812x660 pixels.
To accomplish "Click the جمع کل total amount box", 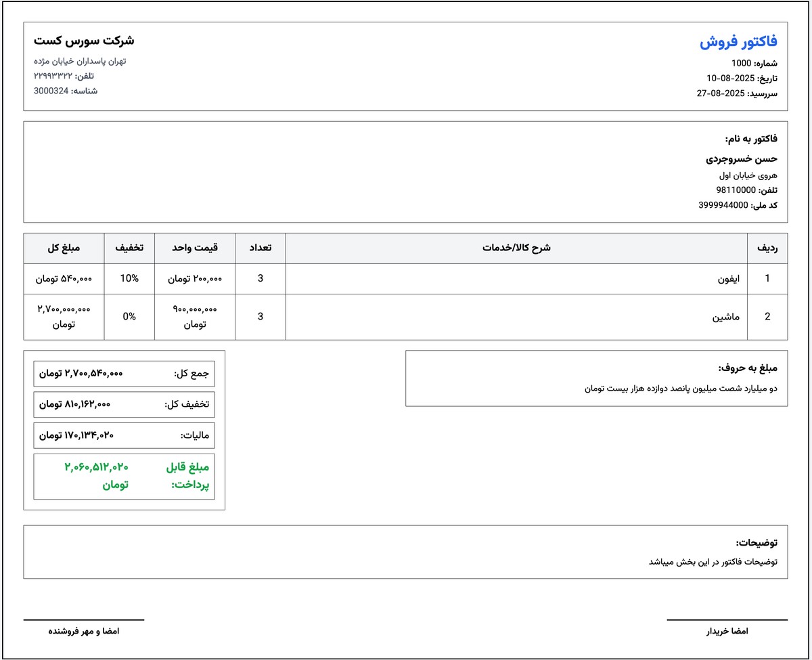I will point(124,374).
